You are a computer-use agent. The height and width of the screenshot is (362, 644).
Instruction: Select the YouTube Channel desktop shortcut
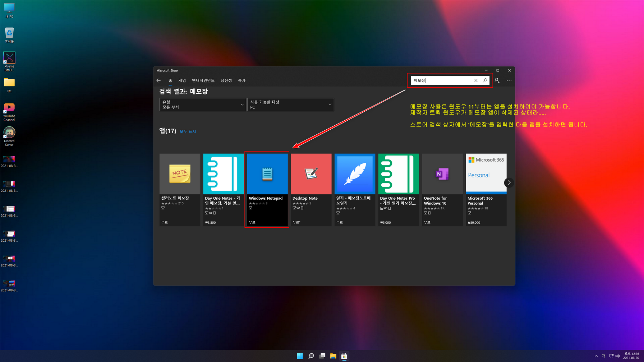(x=9, y=112)
